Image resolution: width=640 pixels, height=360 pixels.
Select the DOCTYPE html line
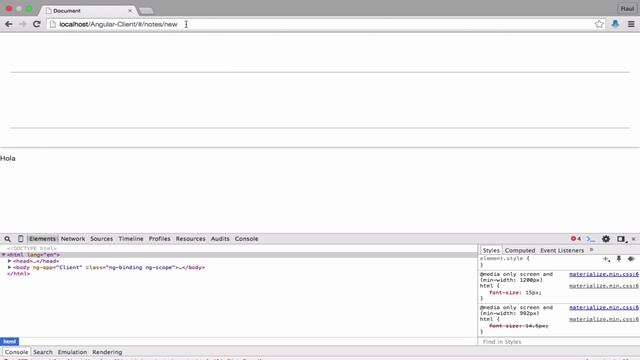[32, 248]
